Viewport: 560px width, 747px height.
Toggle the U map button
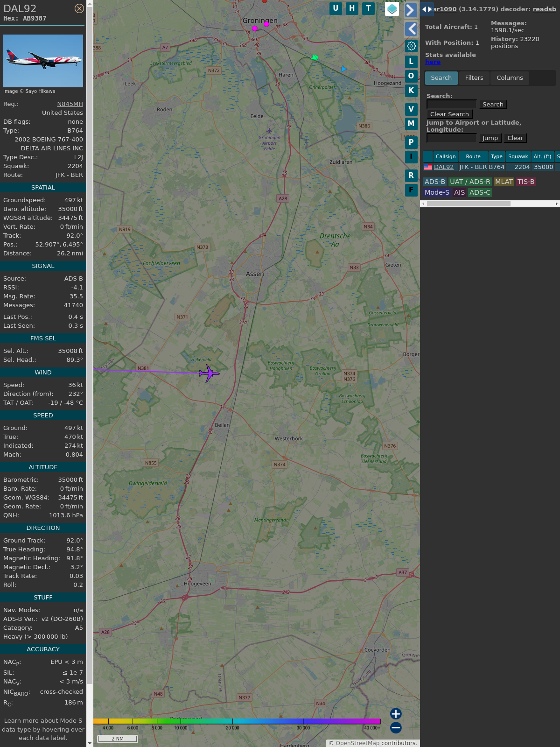click(x=336, y=8)
